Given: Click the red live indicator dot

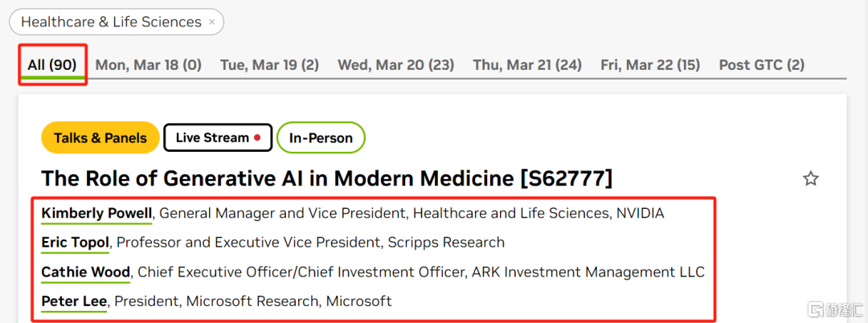Looking at the screenshot, I should coord(257,137).
